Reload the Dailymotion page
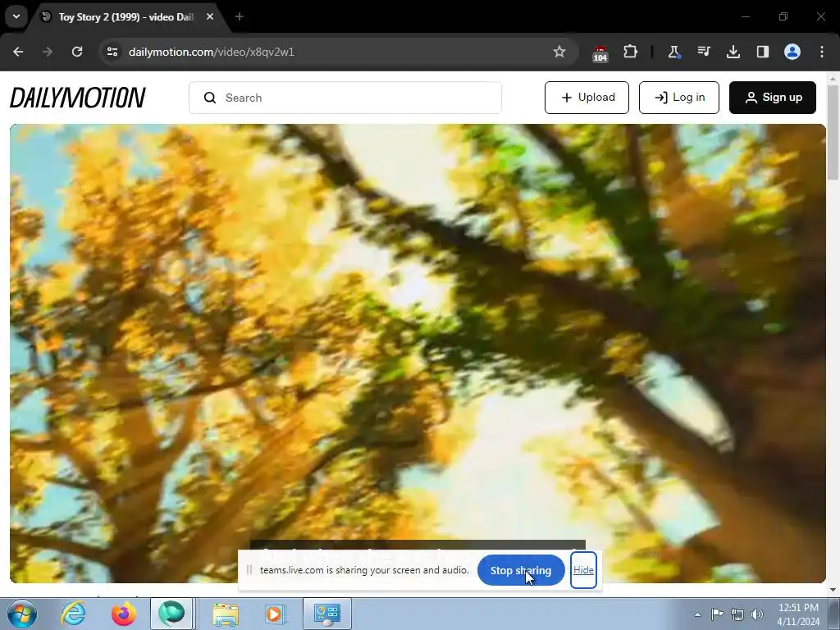This screenshot has width=840, height=630. (77, 52)
